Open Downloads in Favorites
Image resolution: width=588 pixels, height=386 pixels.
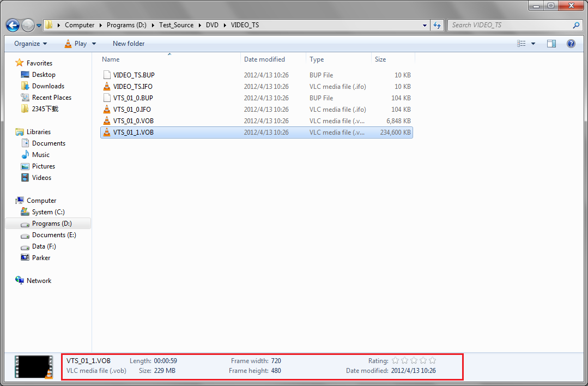tap(48, 86)
